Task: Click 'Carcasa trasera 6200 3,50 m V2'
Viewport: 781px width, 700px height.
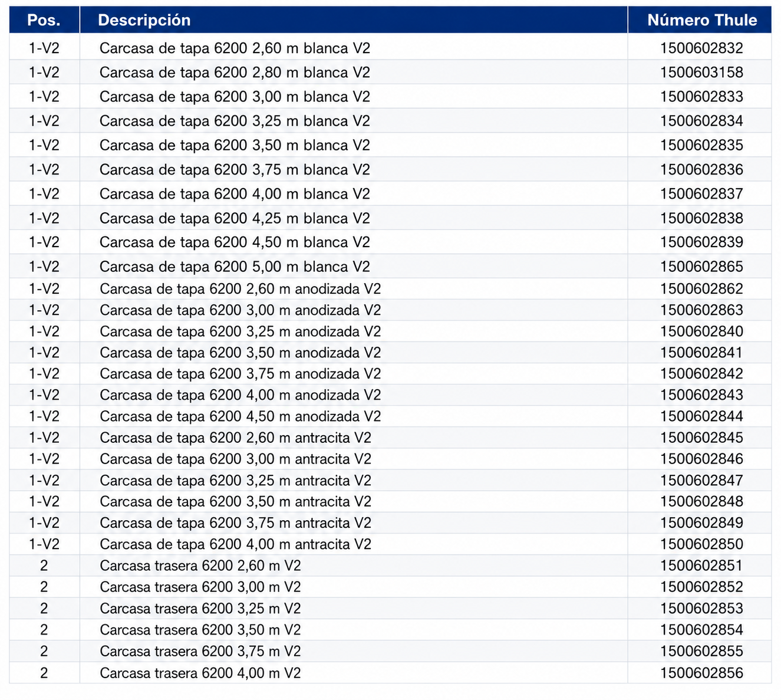Action: [x=200, y=630]
